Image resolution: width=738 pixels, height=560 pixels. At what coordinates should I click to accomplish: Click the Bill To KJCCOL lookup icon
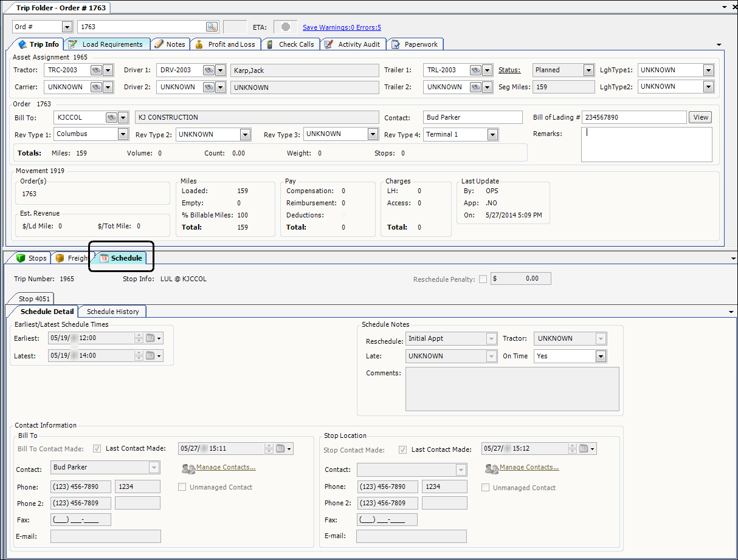[111, 117]
